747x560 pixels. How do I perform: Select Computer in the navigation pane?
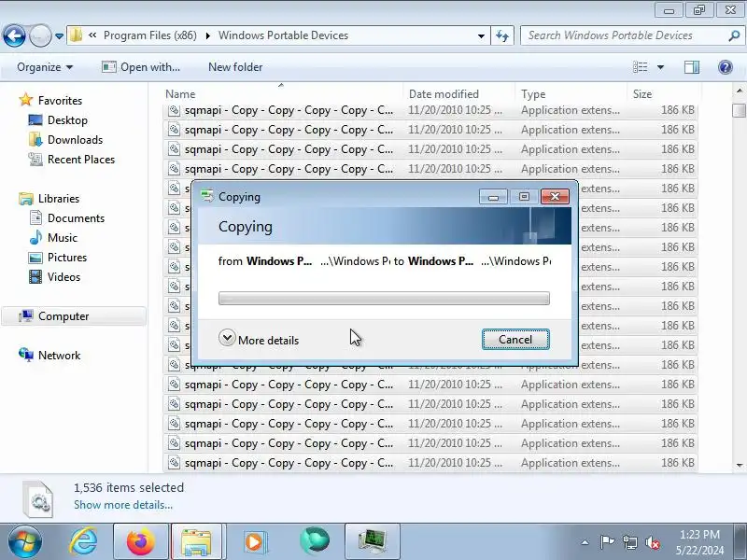pyautogui.click(x=74, y=316)
